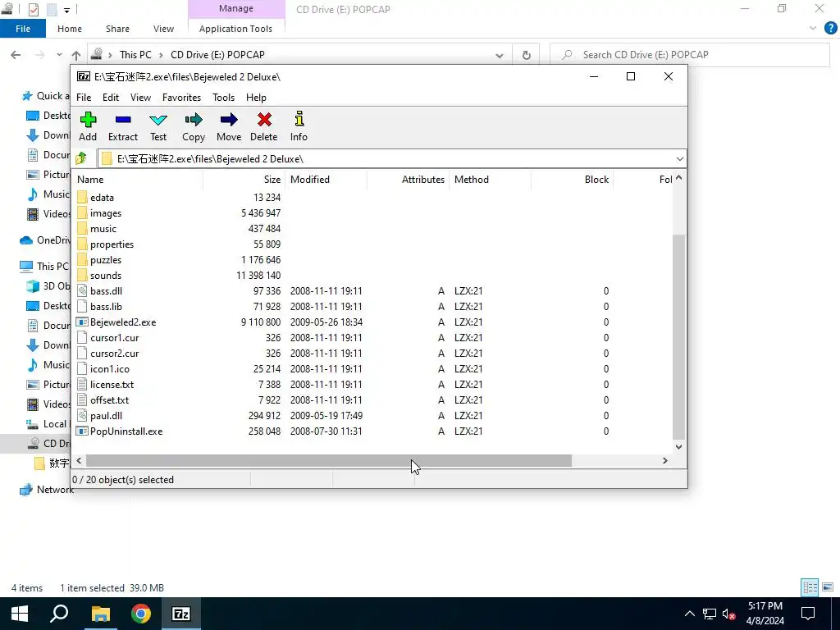Select Network in Explorer sidebar
This screenshot has height=630, width=840.
(47, 490)
